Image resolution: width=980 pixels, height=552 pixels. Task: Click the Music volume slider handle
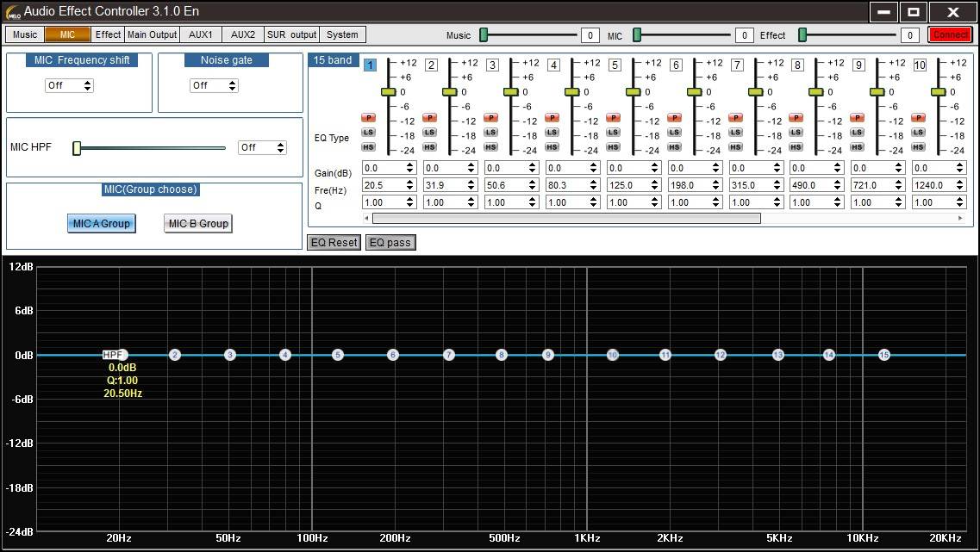click(x=484, y=35)
